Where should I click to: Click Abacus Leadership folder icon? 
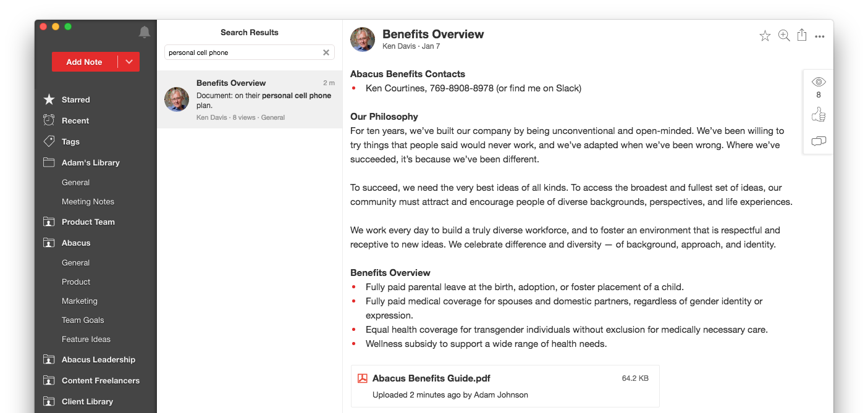click(49, 359)
